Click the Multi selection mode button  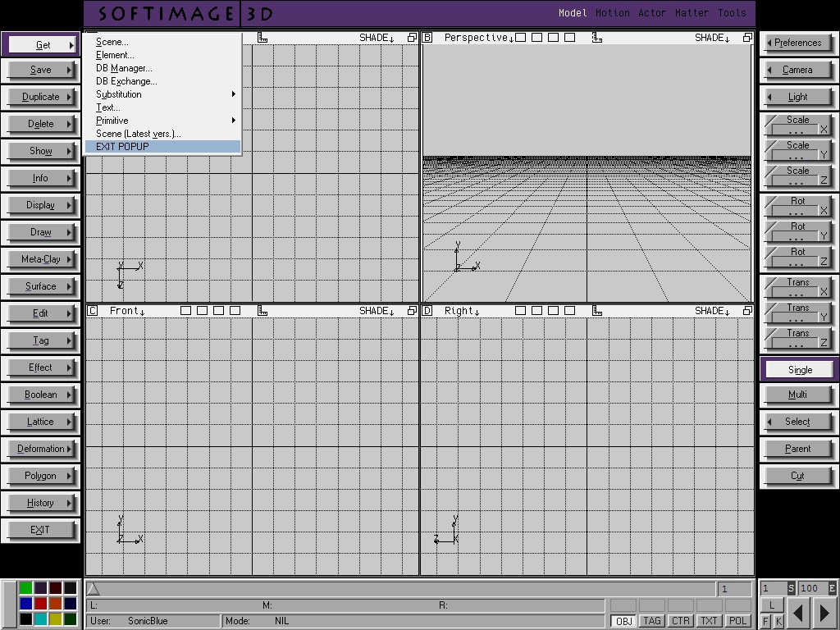[x=797, y=395]
